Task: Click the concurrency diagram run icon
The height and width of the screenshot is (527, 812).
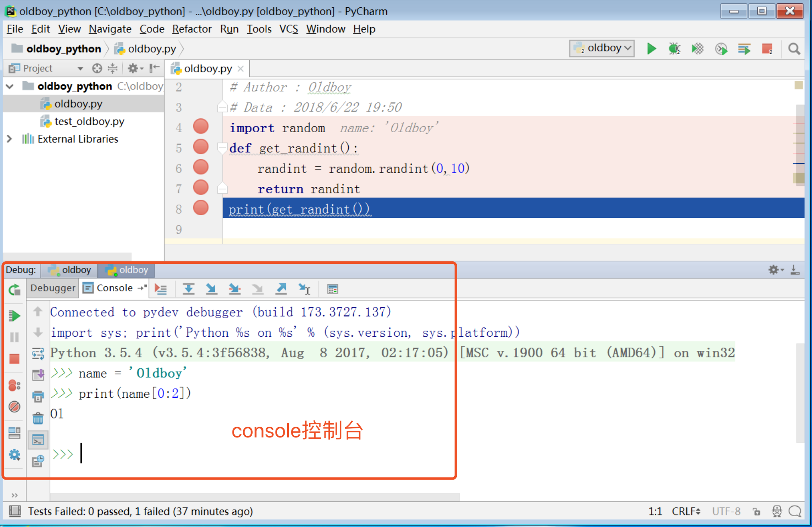Action: coord(744,49)
